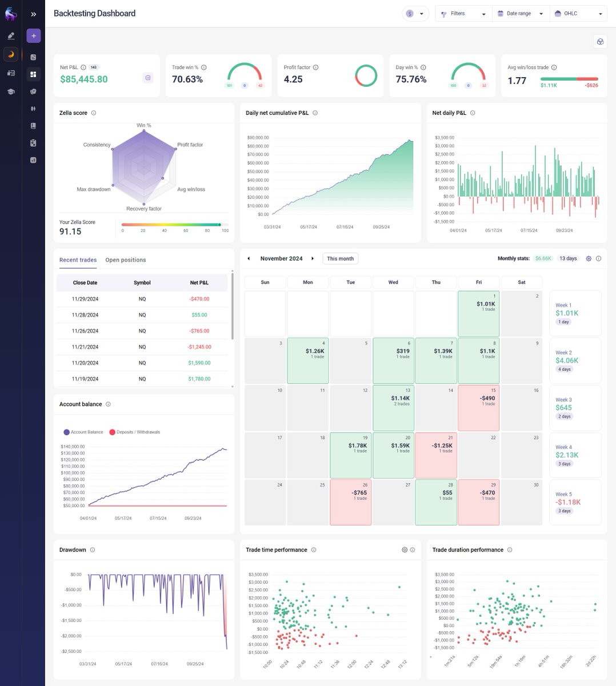Open Trade time performance settings gear

(405, 550)
